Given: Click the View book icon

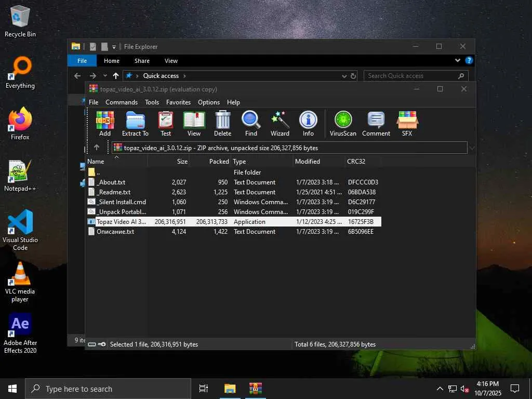Looking at the screenshot, I should coord(194,124).
